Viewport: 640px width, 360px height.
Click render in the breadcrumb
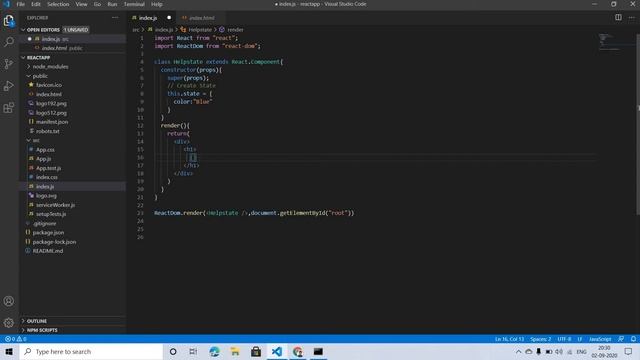(x=235, y=30)
